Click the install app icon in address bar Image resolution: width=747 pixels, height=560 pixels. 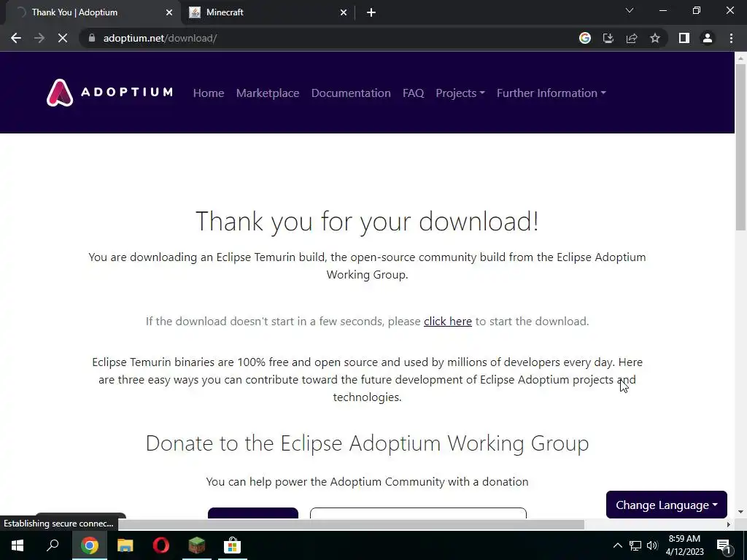click(608, 38)
